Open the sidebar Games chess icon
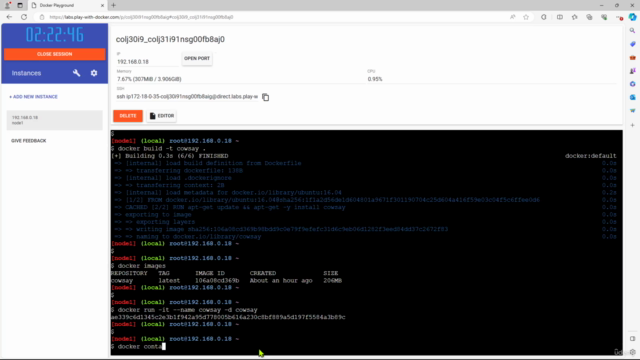 [x=633, y=71]
